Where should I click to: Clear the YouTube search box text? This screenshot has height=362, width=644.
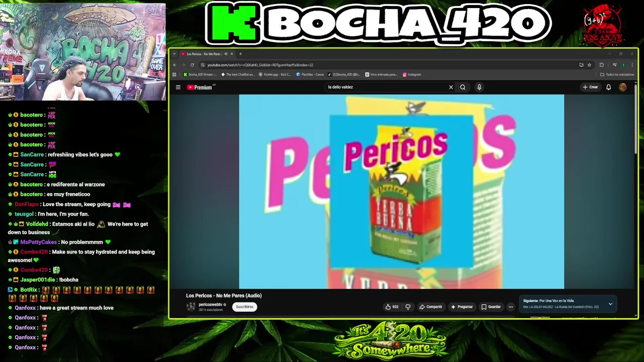451,87
